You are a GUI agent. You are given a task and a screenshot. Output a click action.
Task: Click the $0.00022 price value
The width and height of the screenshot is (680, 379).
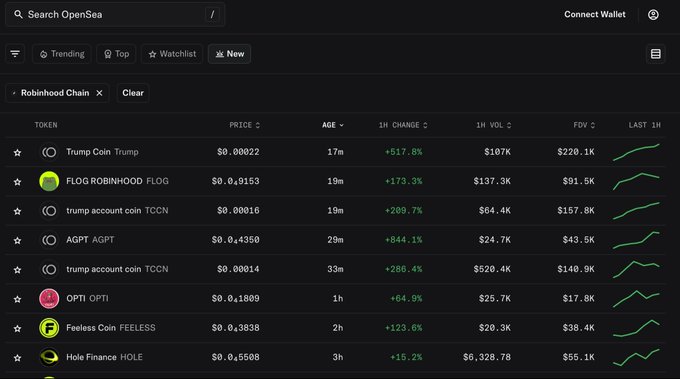coord(238,152)
